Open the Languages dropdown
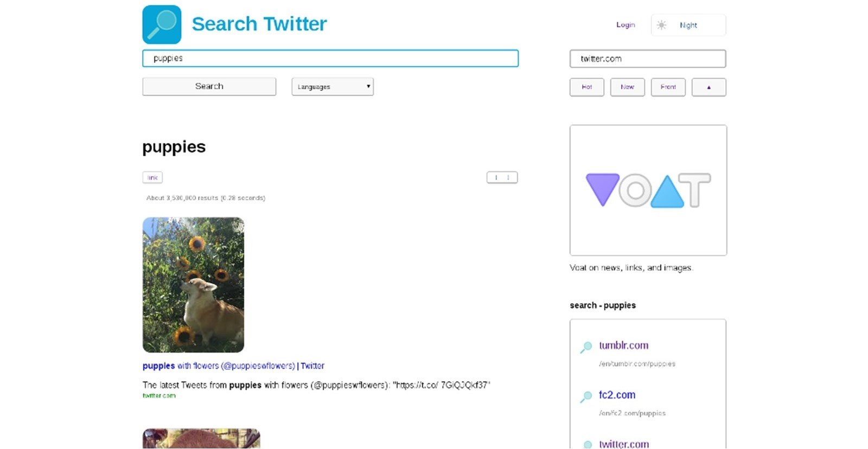 point(333,87)
